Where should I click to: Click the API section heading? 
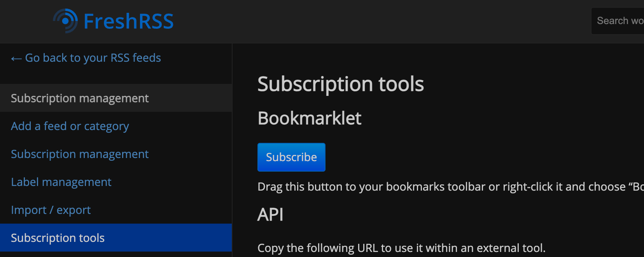[270, 214]
